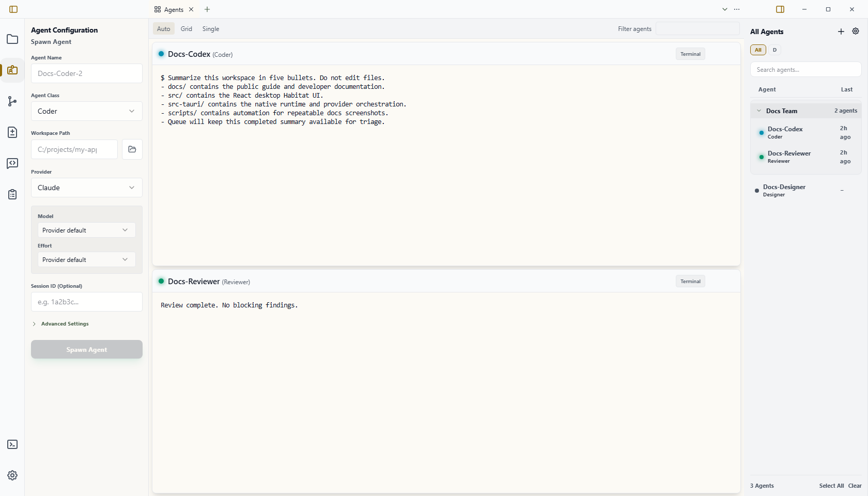Open Terminal for Docs-Reviewer
Viewport: 868px width, 496px height.
(x=690, y=281)
